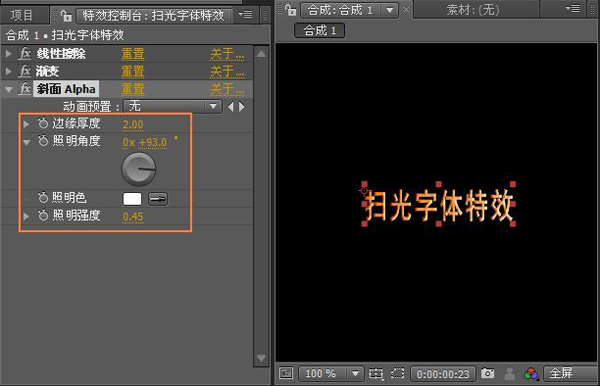Expand the 边缘厚度 property
This screenshot has width=600, height=386.
(26, 124)
